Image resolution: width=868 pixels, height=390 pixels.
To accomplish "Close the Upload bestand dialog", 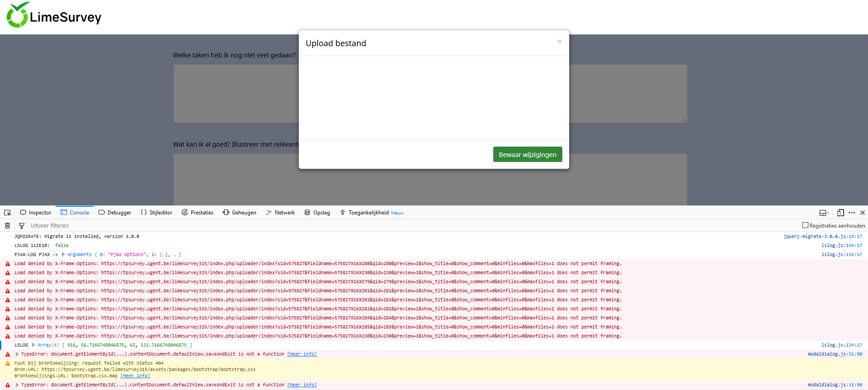I will click(x=559, y=42).
